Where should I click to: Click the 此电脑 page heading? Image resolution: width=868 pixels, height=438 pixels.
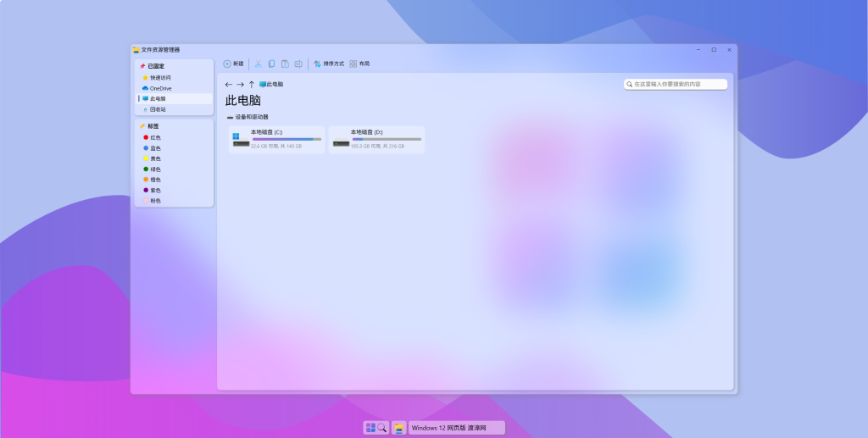point(243,101)
